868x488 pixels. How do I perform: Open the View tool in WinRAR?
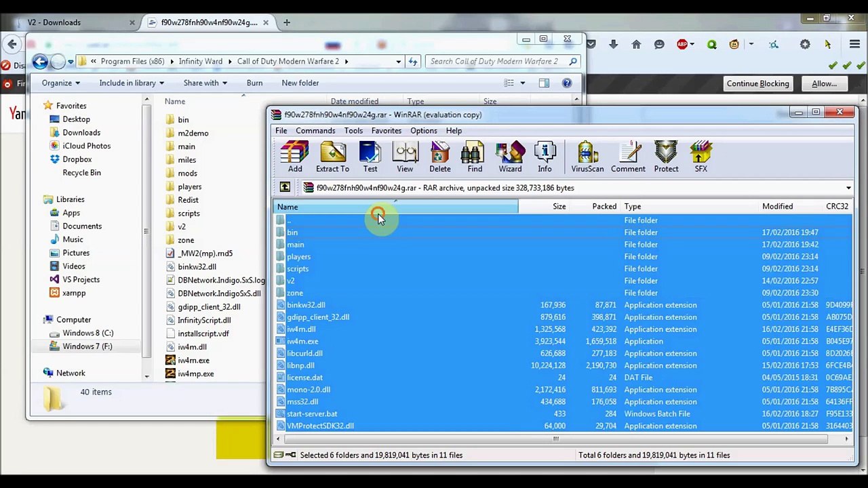click(x=405, y=157)
